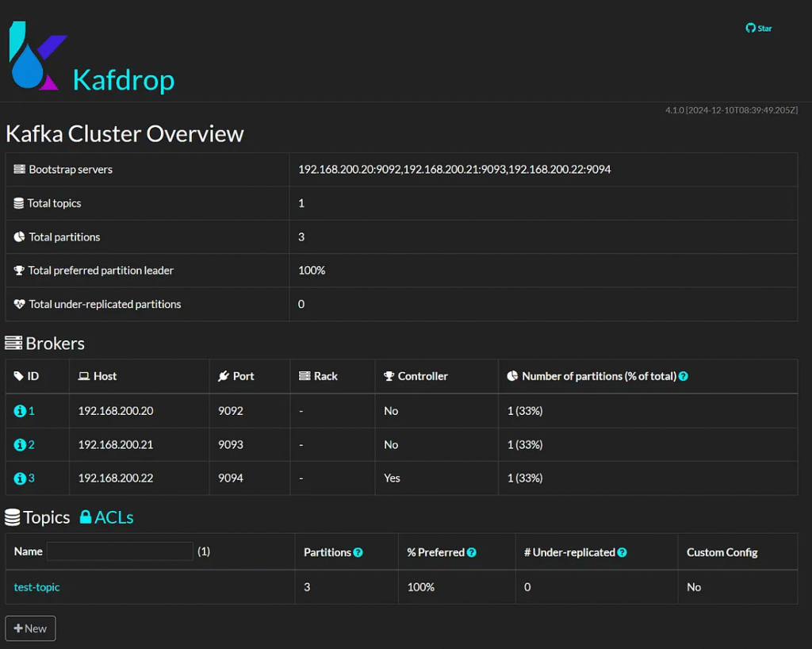
Task: Focus the topic Name filter field
Action: (x=120, y=551)
